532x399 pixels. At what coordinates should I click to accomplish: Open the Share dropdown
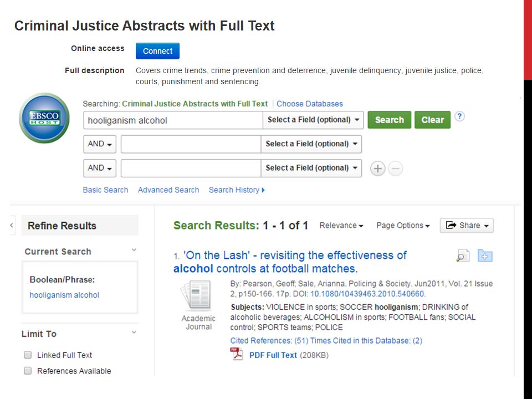467,226
